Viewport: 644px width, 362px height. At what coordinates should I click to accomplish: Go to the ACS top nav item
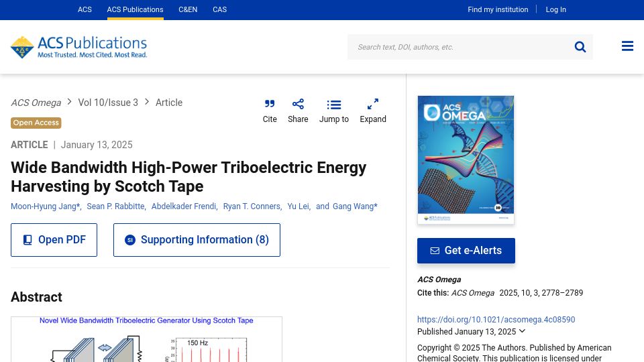point(85,9)
